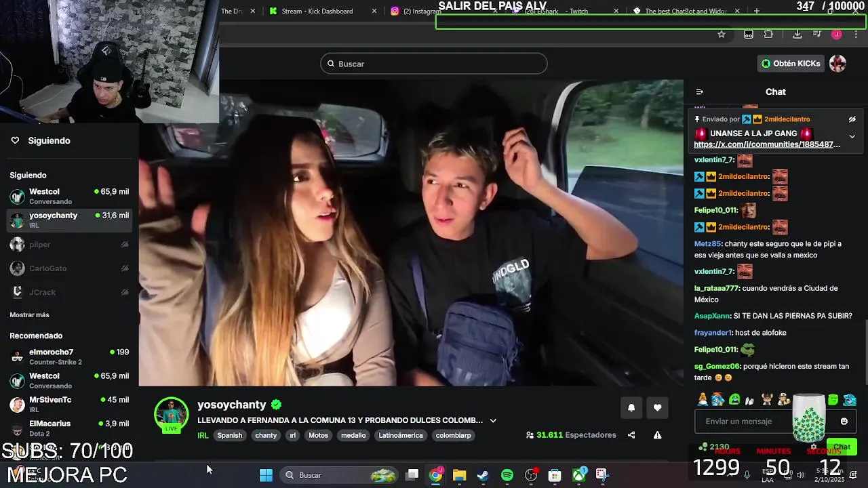Pick the green smiling blob quick emote
Viewport: 868px width, 488px height.
coord(833,400)
